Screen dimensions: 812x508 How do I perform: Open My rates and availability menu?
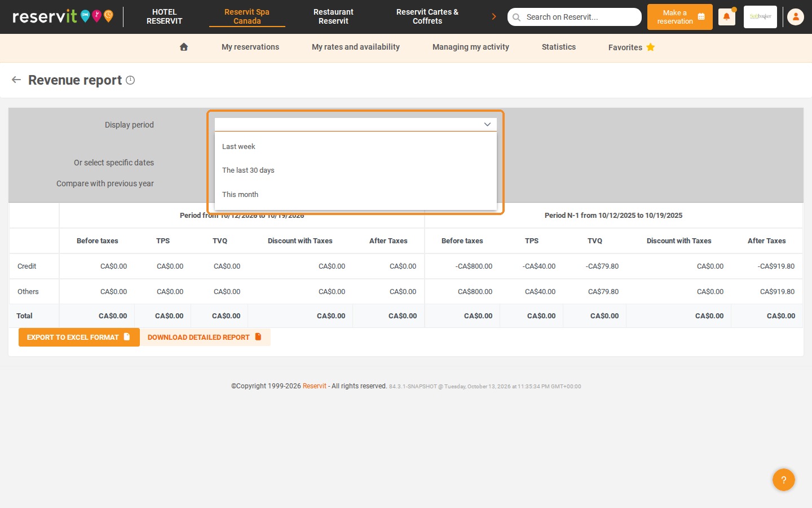click(x=356, y=47)
